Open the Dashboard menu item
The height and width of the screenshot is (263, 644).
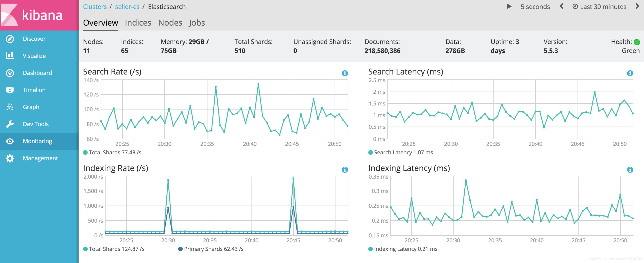coord(39,73)
